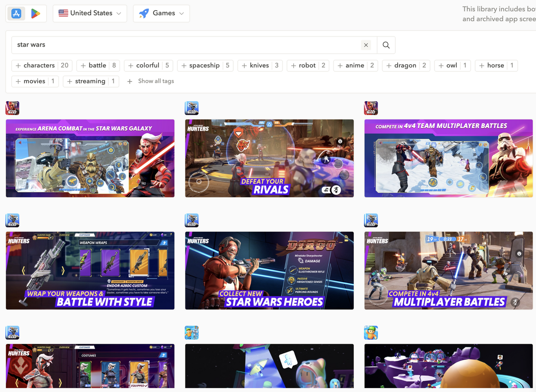Screen dimensions: 536x392
Task: View the 'Collect New Star Wars Heroes' screenshot
Action: (x=269, y=270)
